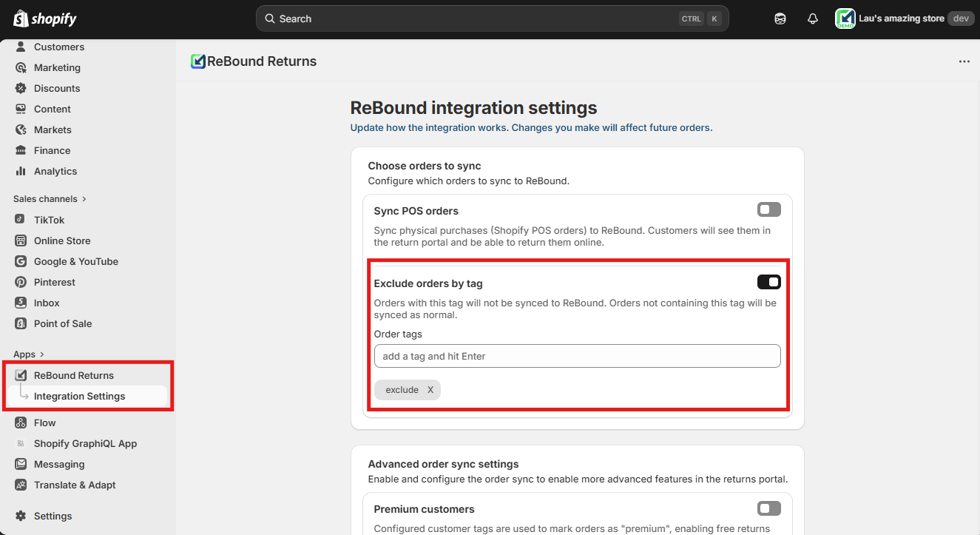The image size is (980, 535).
Task: Focus the top Search box
Action: click(x=492, y=18)
